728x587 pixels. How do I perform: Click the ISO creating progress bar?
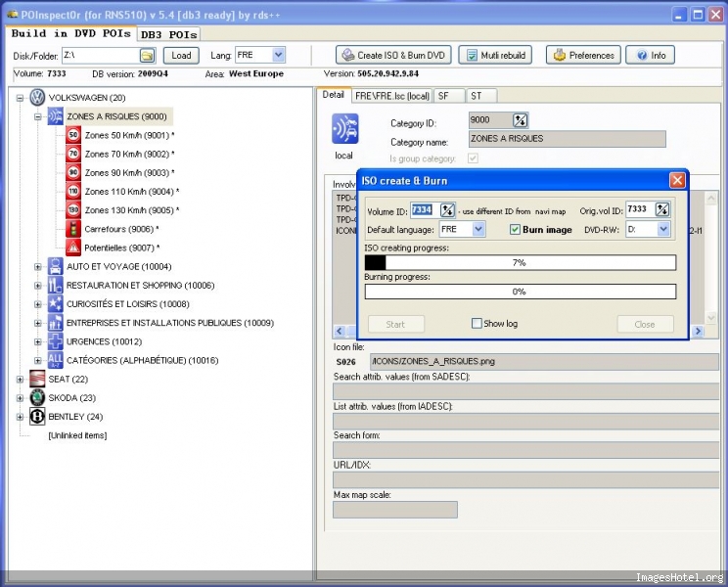(x=520, y=262)
